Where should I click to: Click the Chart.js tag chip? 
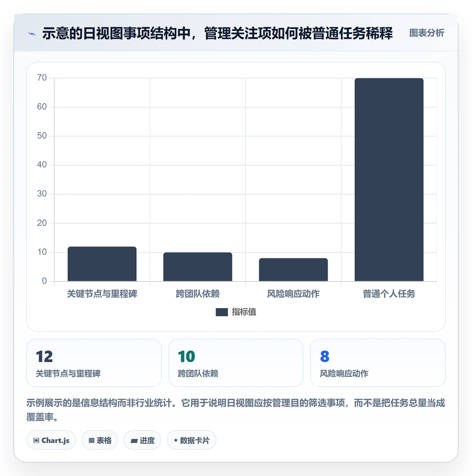[51, 440]
